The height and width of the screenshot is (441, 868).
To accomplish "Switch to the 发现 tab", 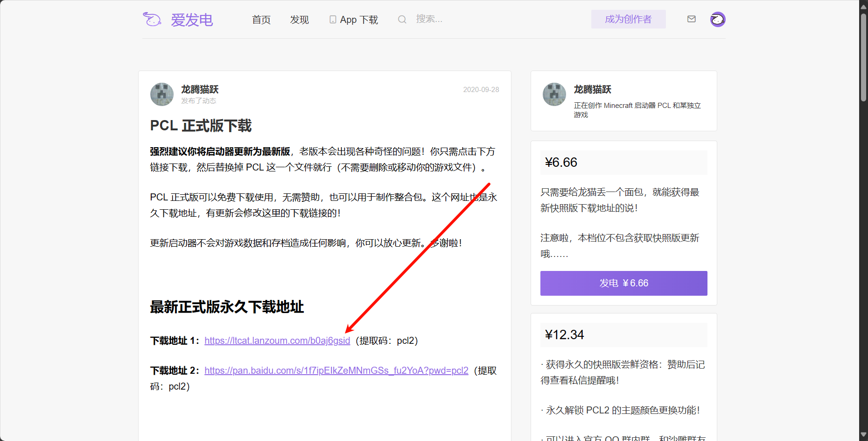I will click(x=299, y=20).
